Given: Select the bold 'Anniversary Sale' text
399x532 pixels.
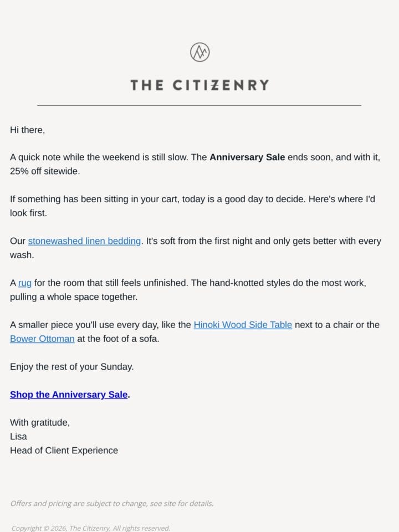Looking at the screenshot, I should click(x=247, y=157).
